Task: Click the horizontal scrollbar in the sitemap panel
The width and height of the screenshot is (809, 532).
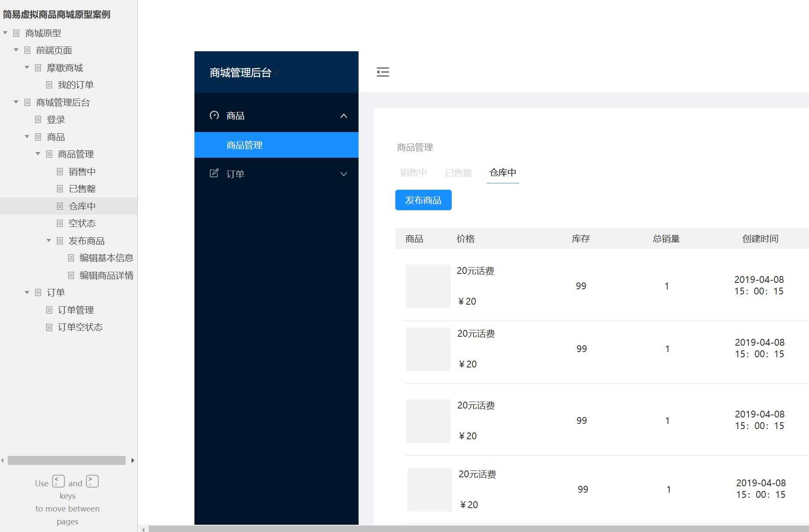Action: coord(66,460)
